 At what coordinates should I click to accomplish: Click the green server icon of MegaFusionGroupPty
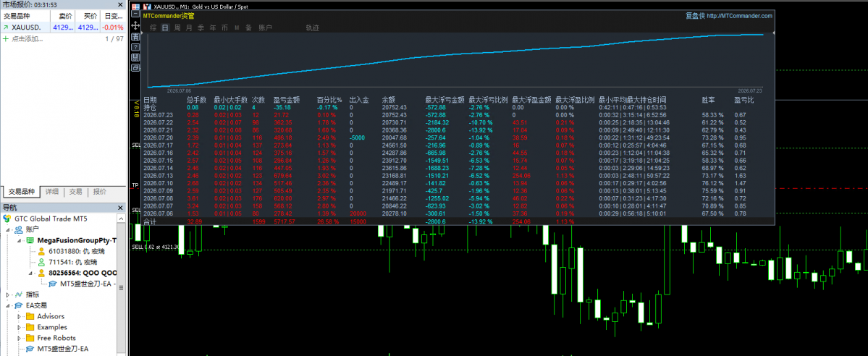click(30, 240)
